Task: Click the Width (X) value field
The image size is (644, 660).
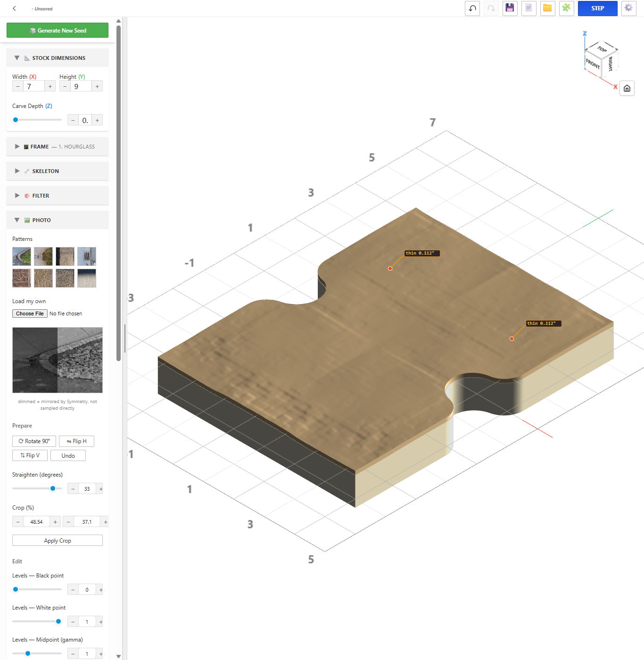Action: tap(34, 86)
